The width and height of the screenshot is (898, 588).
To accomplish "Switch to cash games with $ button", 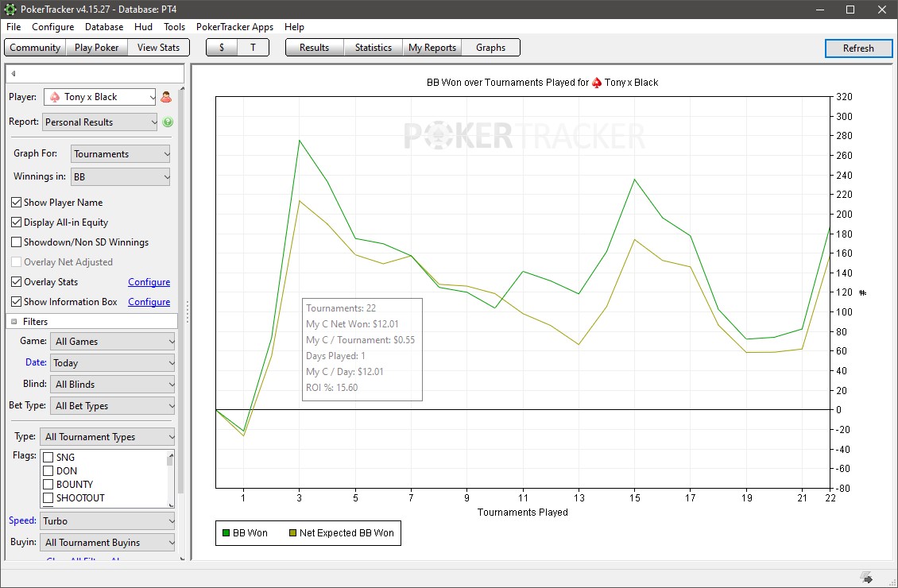I will point(222,48).
